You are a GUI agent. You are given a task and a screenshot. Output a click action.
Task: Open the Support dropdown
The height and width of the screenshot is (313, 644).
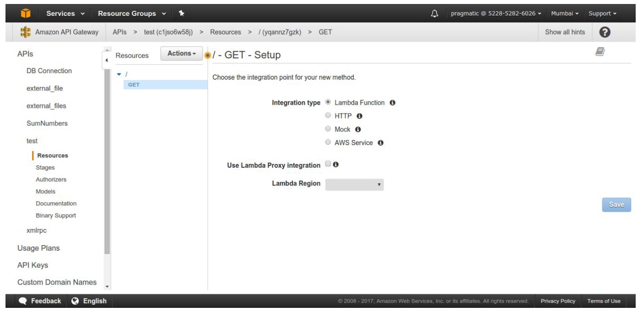[x=603, y=13]
